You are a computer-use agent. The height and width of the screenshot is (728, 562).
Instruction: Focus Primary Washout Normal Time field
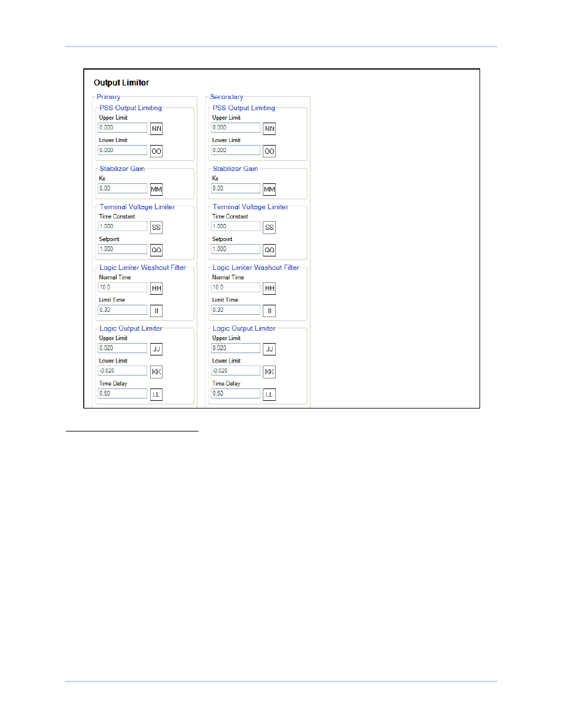tap(123, 287)
